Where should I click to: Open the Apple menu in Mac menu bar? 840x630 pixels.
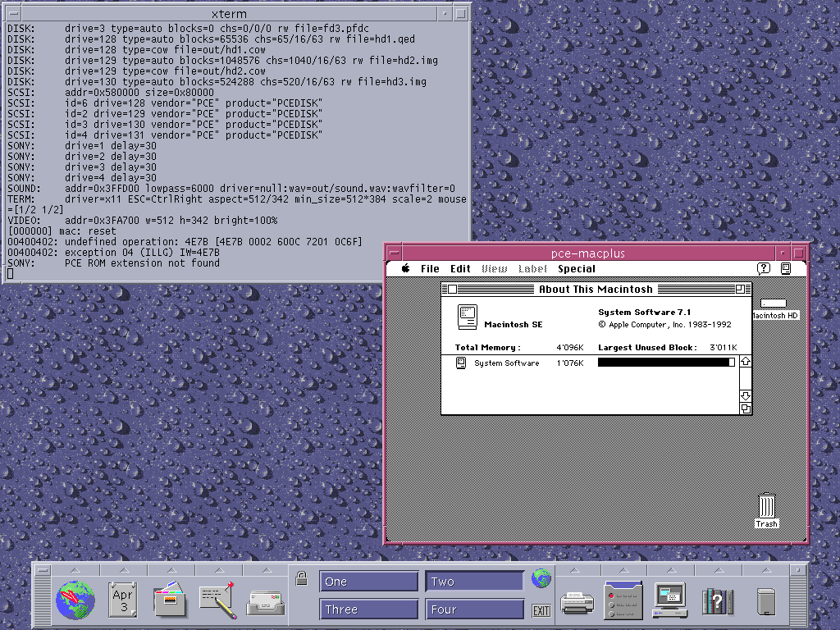[405, 268]
